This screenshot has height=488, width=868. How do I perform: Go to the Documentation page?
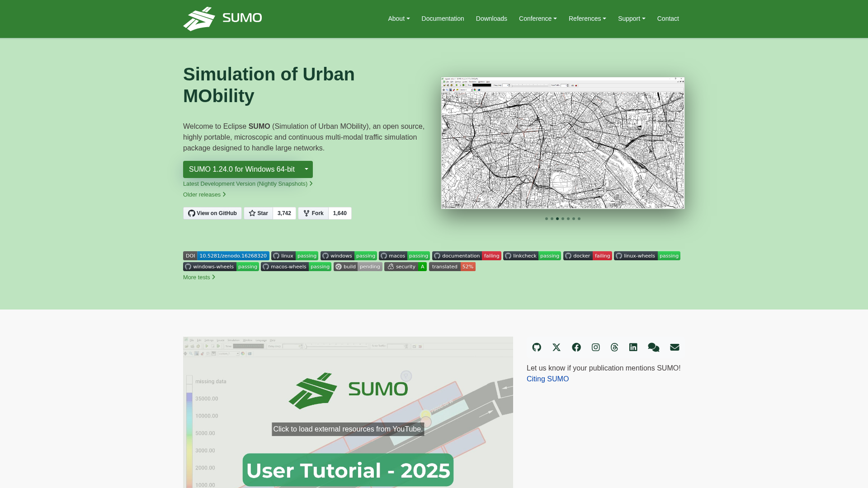click(x=443, y=19)
